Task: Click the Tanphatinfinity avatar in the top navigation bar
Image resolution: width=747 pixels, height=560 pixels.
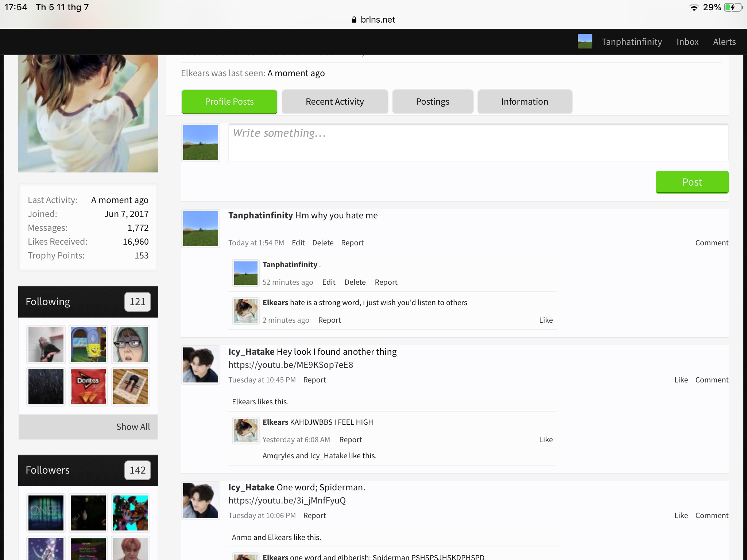Action: 585,42
